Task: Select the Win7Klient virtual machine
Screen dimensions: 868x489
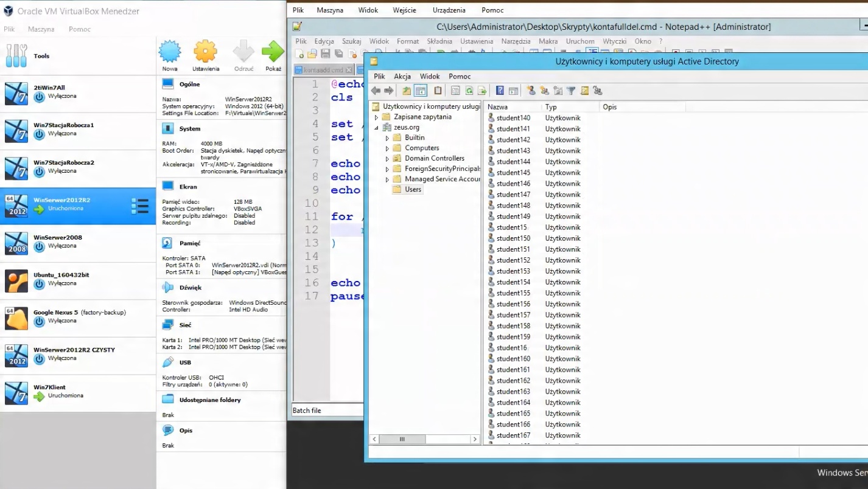Action: (78, 393)
